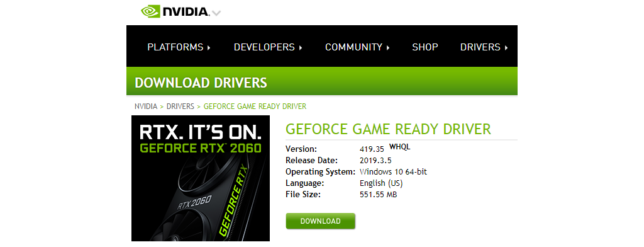
Task: Click the GEFORCE GAME READY DRIVER heading
Action: 388,129
